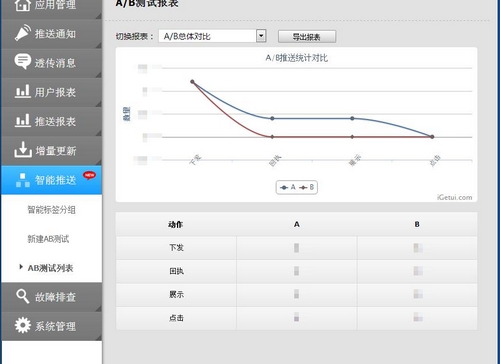Click the speech bubble icon for 透传消息
The height and width of the screenshot is (364, 500).
23,62
